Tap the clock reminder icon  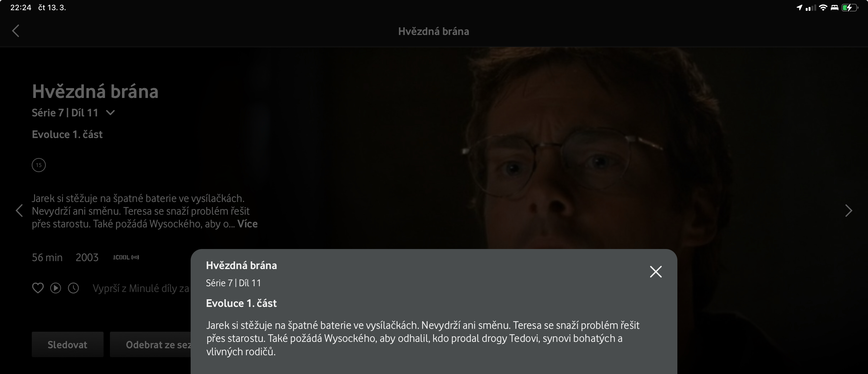pos(73,288)
